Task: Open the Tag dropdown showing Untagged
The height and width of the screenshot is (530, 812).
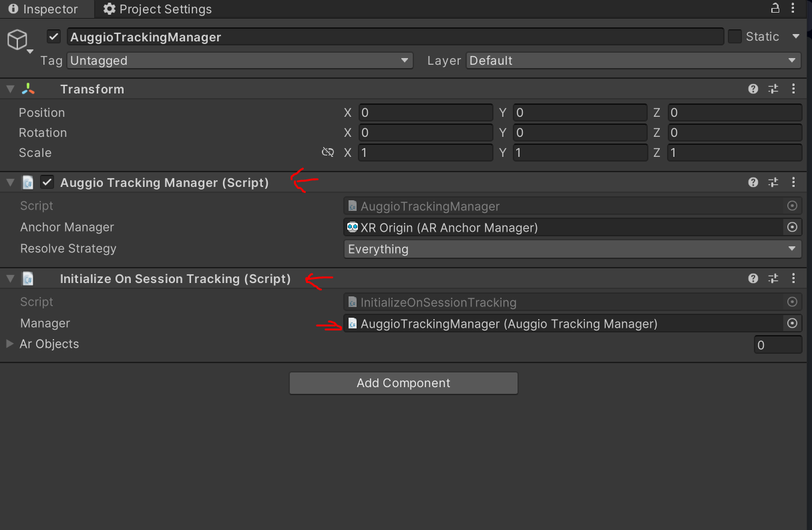Action: point(240,61)
